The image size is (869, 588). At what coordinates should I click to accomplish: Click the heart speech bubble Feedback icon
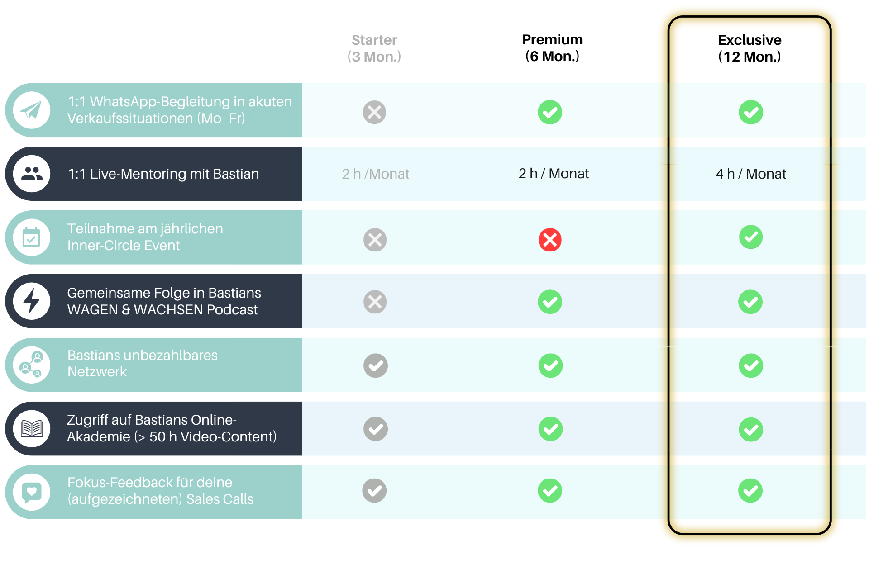(31, 492)
